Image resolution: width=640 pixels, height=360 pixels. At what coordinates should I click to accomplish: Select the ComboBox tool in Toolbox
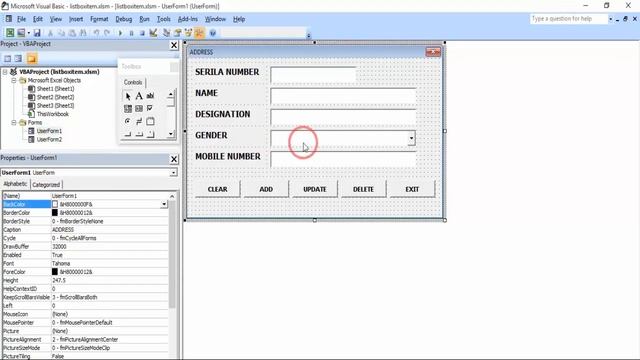click(x=128, y=109)
